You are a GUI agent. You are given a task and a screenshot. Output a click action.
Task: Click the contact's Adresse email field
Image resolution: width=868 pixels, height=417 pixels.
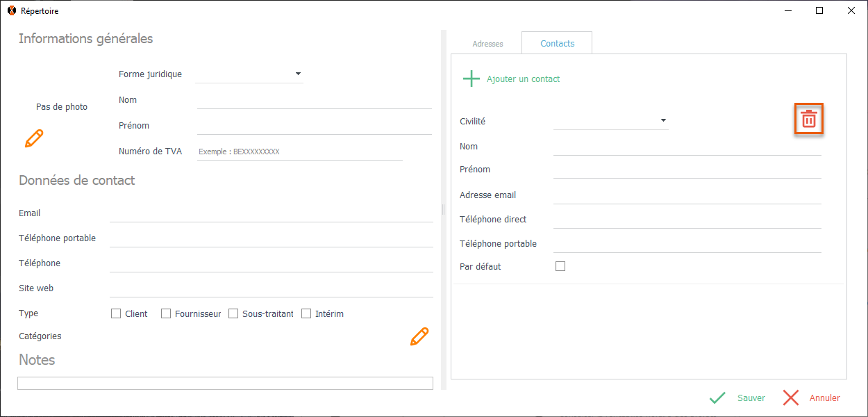click(687, 195)
